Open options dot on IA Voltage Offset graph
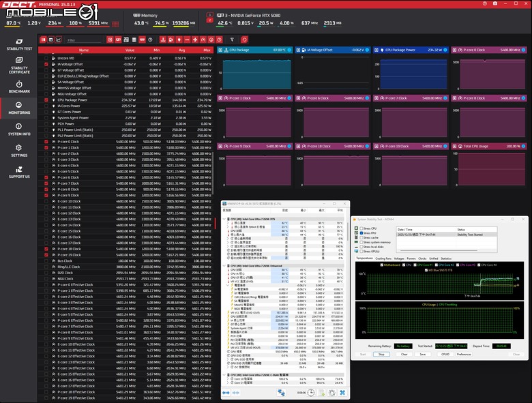Image resolution: width=532 pixels, height=403 pixels. [367, 50]
